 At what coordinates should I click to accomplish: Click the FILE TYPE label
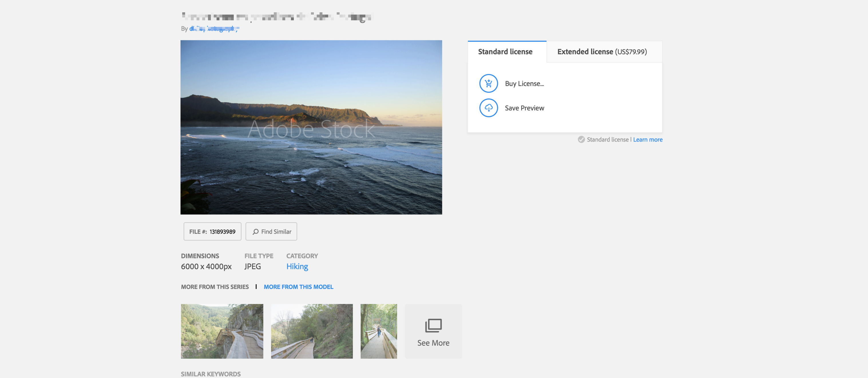[x=259, y=256]
